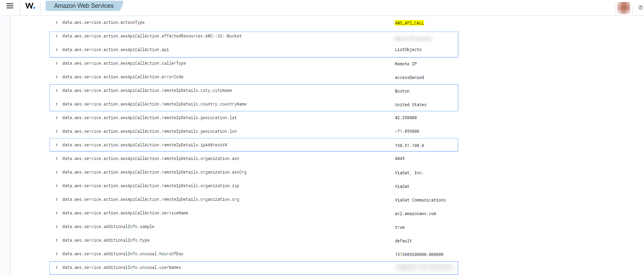Click the type icon beside the ipAddressV4 field

[56, 145]
